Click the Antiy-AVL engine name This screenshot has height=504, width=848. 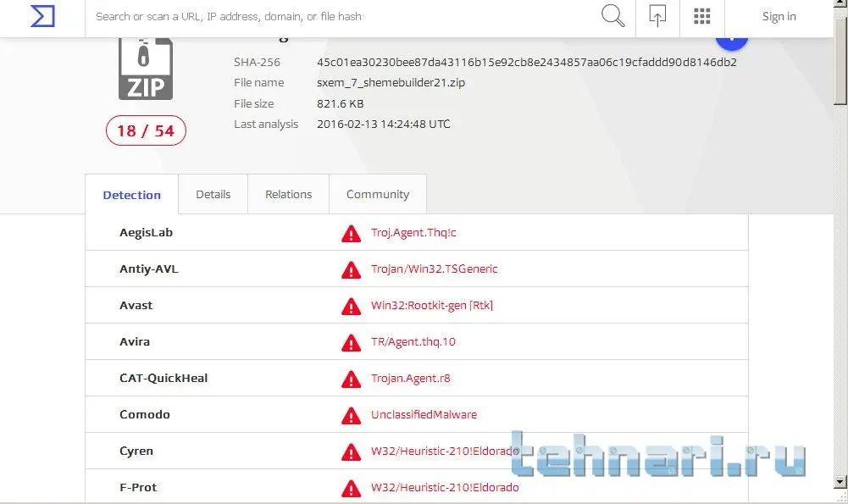pos(149,269)
